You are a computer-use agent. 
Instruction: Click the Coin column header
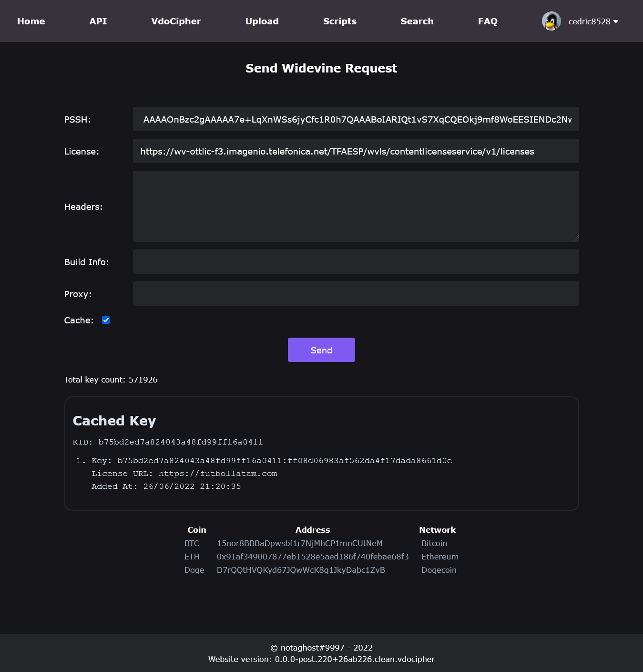click(197, 530)
